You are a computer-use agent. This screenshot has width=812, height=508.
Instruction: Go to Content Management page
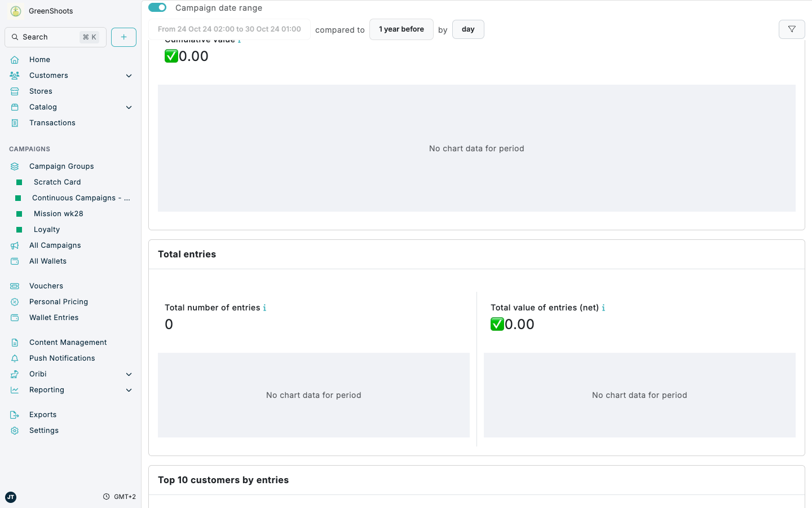coord(68,343)
